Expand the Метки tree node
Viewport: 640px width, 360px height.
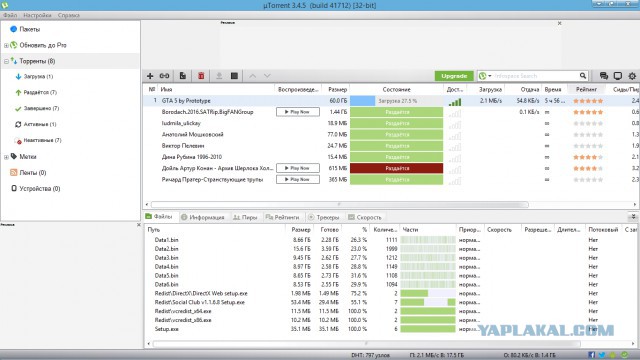(x=6, y=157)
